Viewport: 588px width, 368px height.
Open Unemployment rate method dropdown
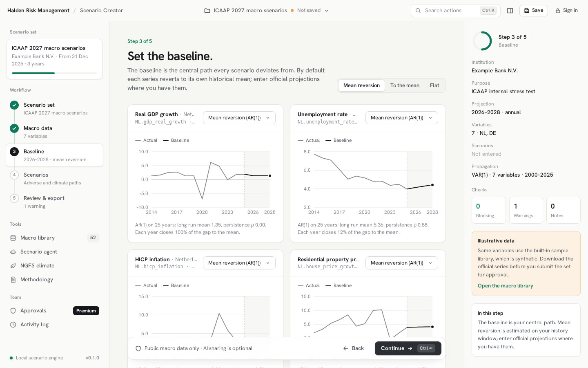pos(402,118)
